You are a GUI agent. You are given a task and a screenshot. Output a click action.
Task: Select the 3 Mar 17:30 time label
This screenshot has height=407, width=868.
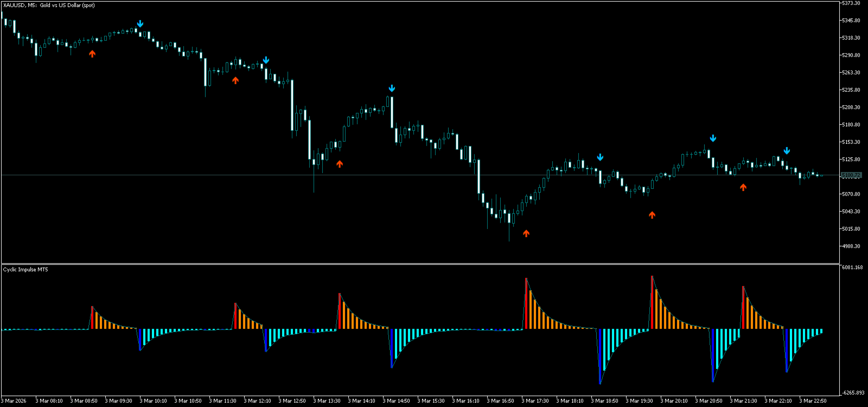(x=535, y=401)
